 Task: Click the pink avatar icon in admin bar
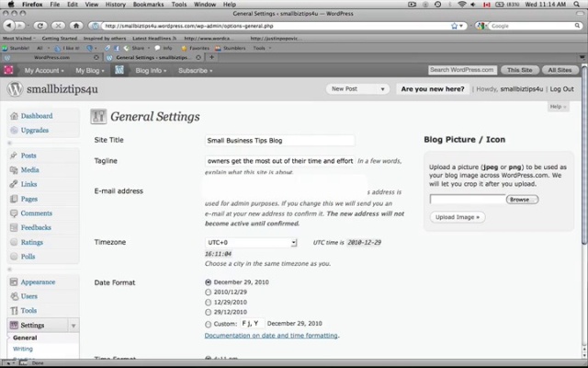8,70
